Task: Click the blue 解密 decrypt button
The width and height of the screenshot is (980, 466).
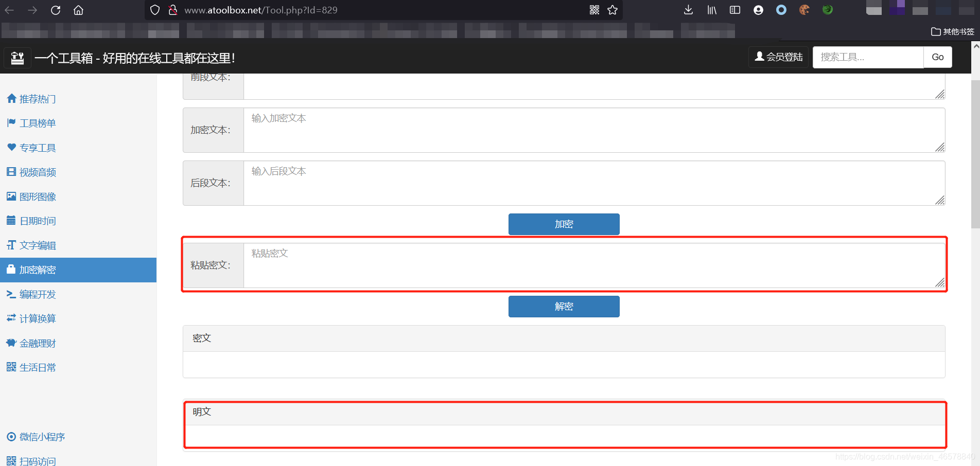Action: tap(564, 307)
